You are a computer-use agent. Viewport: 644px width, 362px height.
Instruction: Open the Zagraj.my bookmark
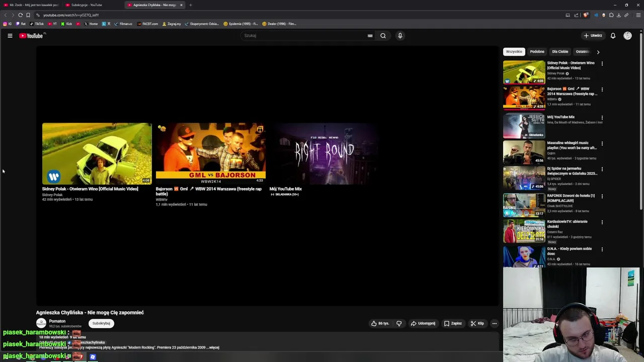[172, 24]
